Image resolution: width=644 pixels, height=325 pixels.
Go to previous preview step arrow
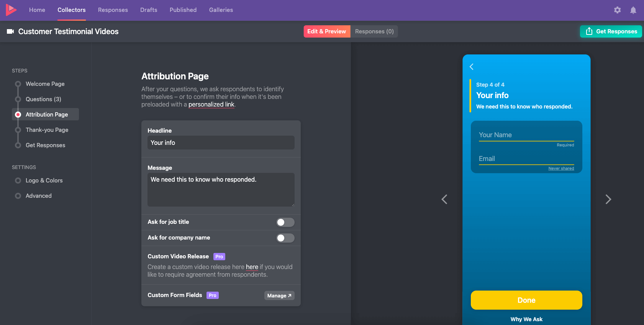(444, 199)
